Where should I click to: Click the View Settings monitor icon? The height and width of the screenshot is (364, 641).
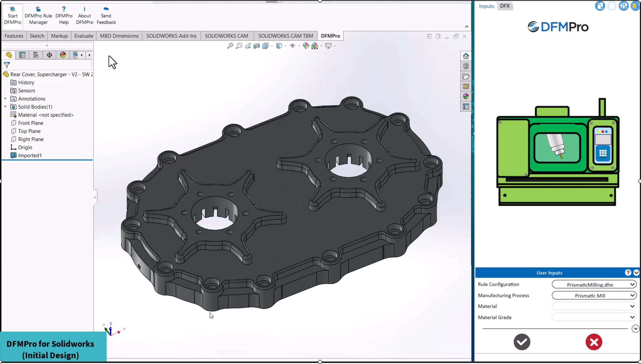pos(328,46)
